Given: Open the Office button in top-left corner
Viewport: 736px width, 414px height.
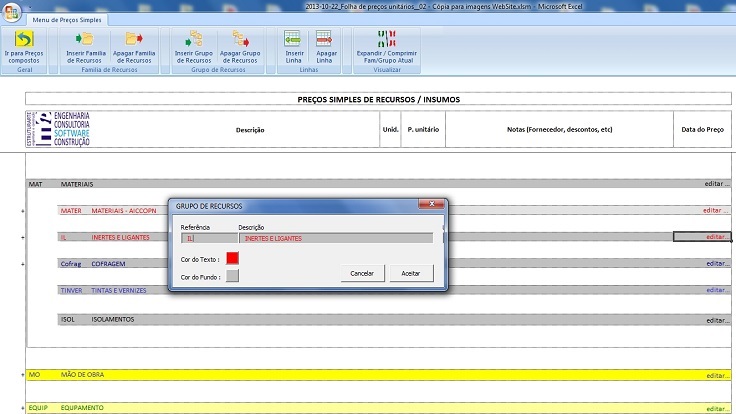Looking at the screenshot, I should pos(11,11).
